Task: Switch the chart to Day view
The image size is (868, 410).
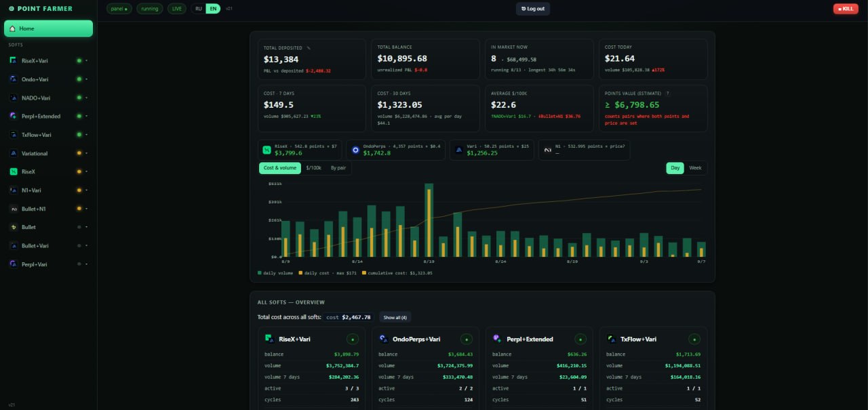Action: (675, 168)
